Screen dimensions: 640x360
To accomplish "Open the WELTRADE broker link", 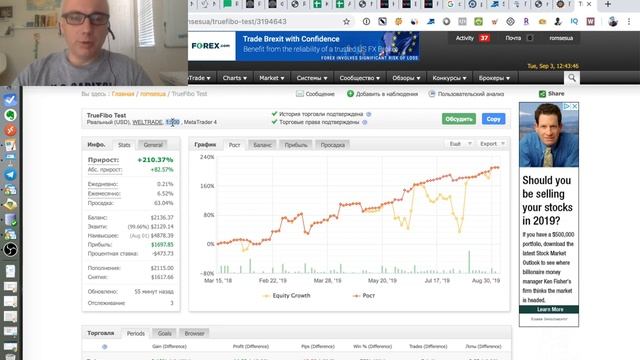I will tap(147, 122).
